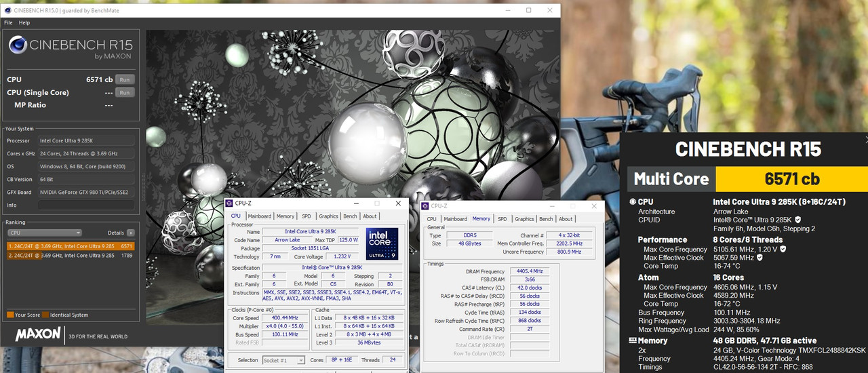868x373 pixels.
Task: Switch to SPD tab in left CPU-Z window
Action: (307, 216)
